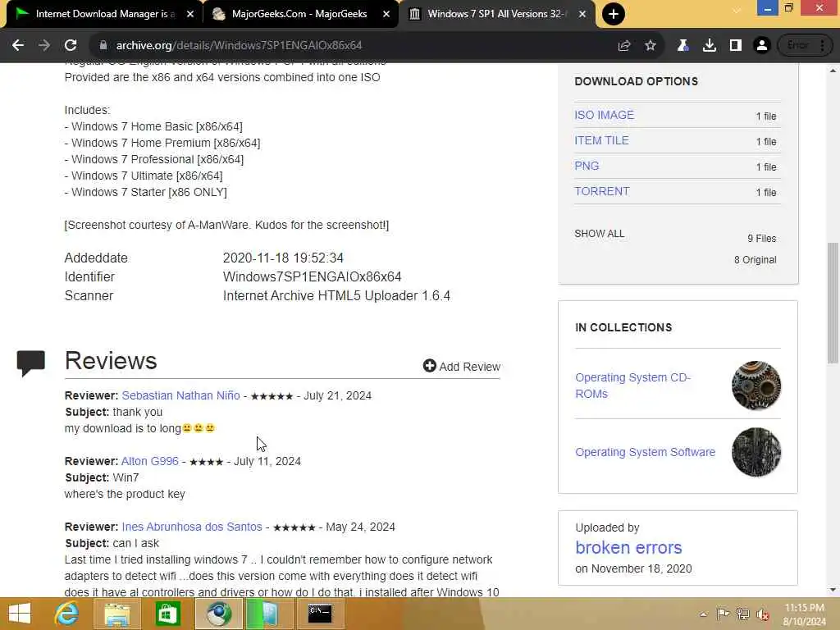Click the muted volume tray icon
Screen dimensions: 840x630
[763, 614]
